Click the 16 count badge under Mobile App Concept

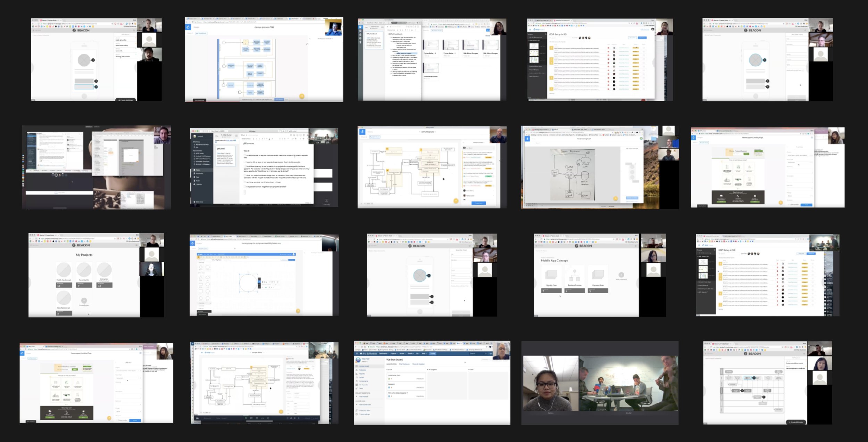click(x=64, y=285)
